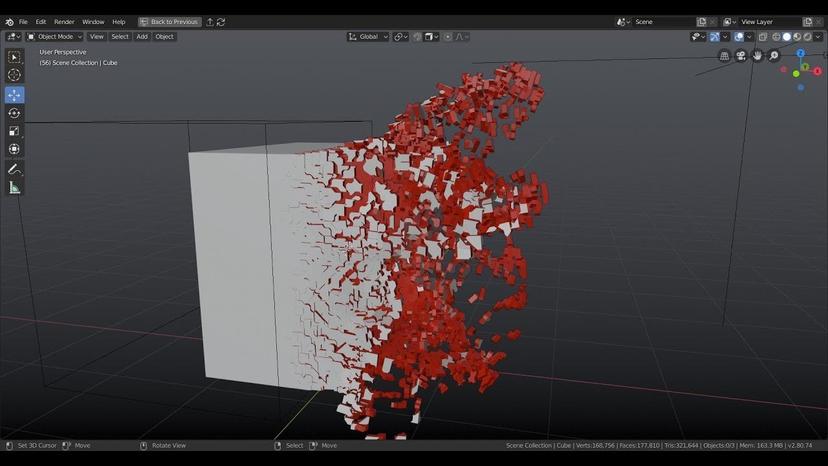Open the Object Mode dropdown
Screen dimensions: 828x466
pos(55,37)
